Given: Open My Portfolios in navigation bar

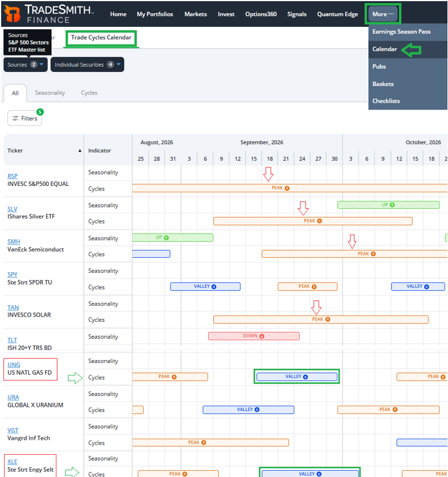Looking at the screenshot, I should [154, 14].
